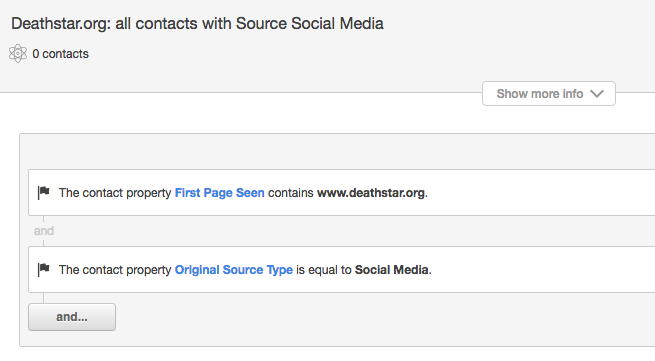Click flag icon beside Original Source Type filter
655x361 pixels.
pos(44,269)
